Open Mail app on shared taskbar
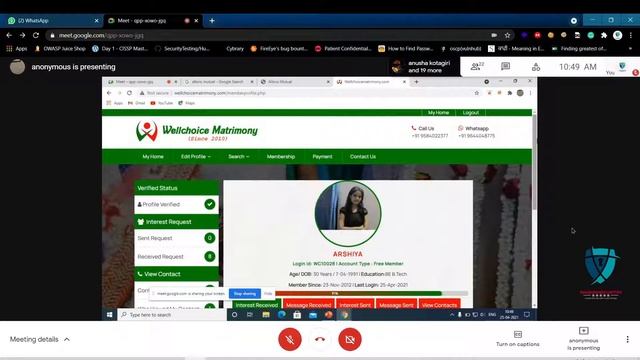The image size is (640, 360). click(313, 315)
